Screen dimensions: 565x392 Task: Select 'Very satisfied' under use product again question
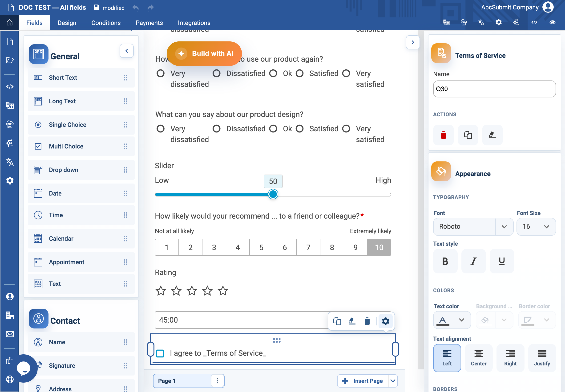(346, 73)
